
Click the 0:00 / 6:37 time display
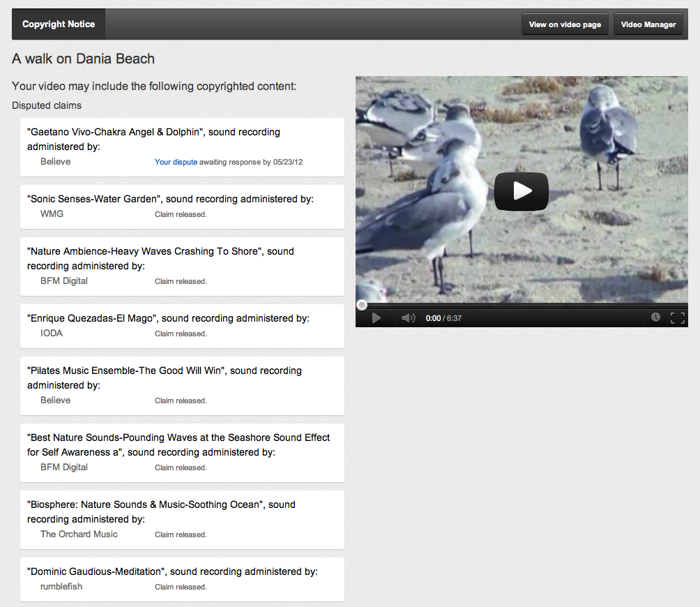click(443, 318)
